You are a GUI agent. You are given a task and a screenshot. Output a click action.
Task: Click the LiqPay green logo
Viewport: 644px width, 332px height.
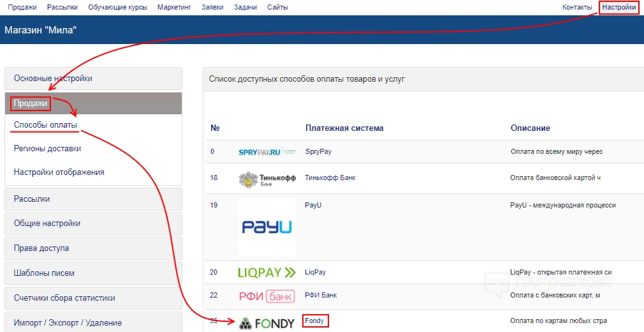pyautogui.click(x=267, y=273)
